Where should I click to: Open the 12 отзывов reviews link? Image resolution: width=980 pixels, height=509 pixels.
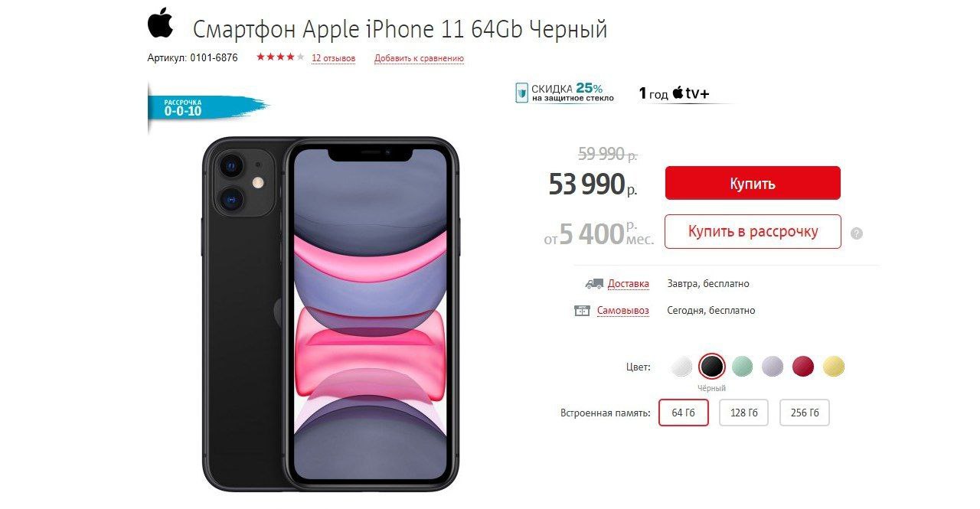(334, 58)
